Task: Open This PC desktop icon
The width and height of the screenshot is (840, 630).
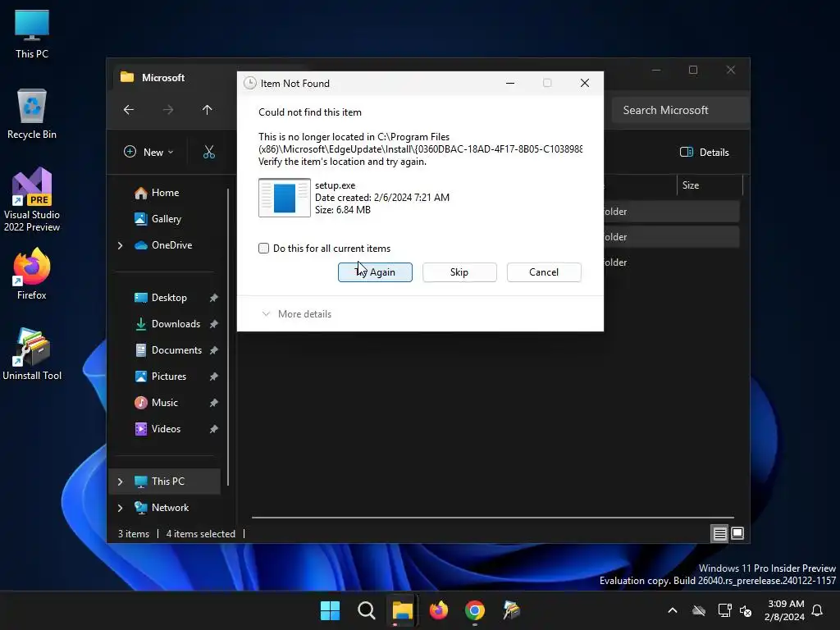Action: [32, 34]
